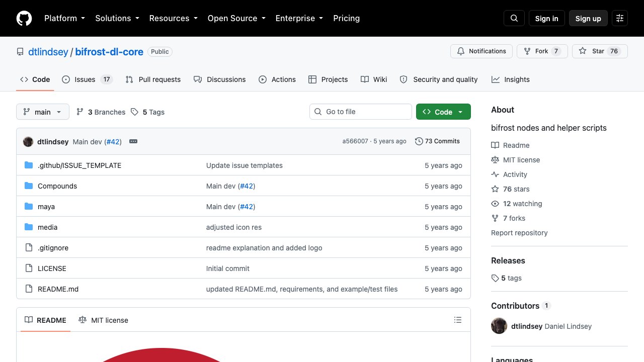Open Releases heading link
This screenshot has width=644, height=362.
point(508,260)
